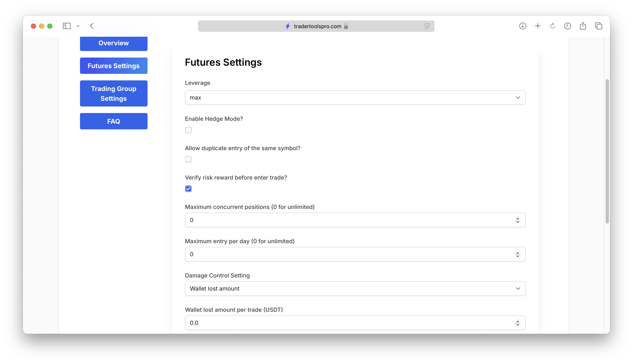The height and width of the screenshot is (364, 633).
Task: Open the reader view icon in address bar
Action: pos(427,26)
